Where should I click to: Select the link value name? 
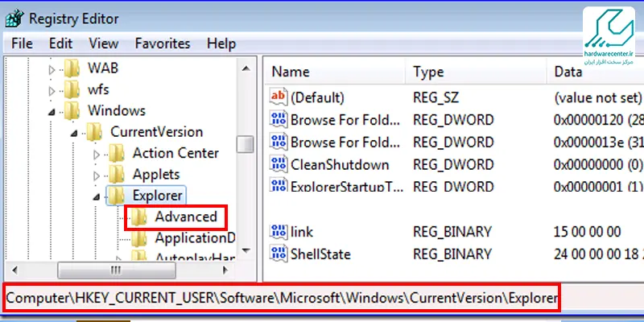point(302,232)
